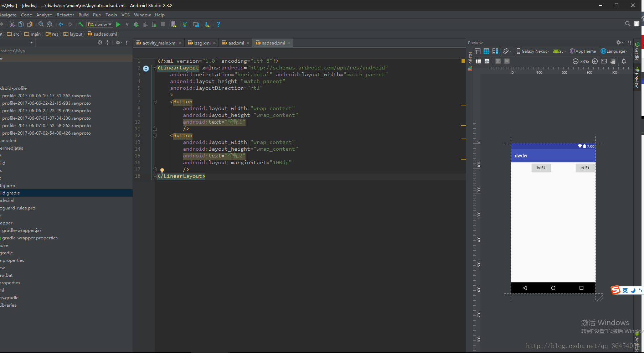
Task: Open the Code menu
Action: 26,15
